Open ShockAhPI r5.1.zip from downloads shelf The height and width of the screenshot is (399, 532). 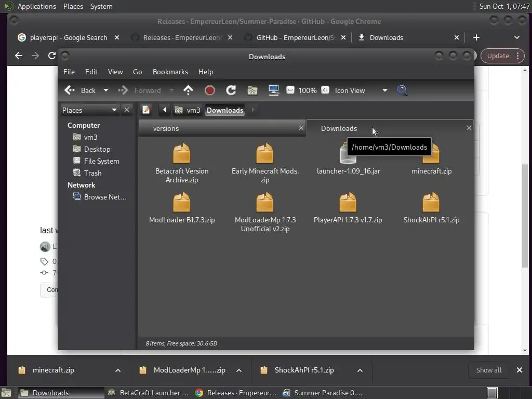pos(303,370)
